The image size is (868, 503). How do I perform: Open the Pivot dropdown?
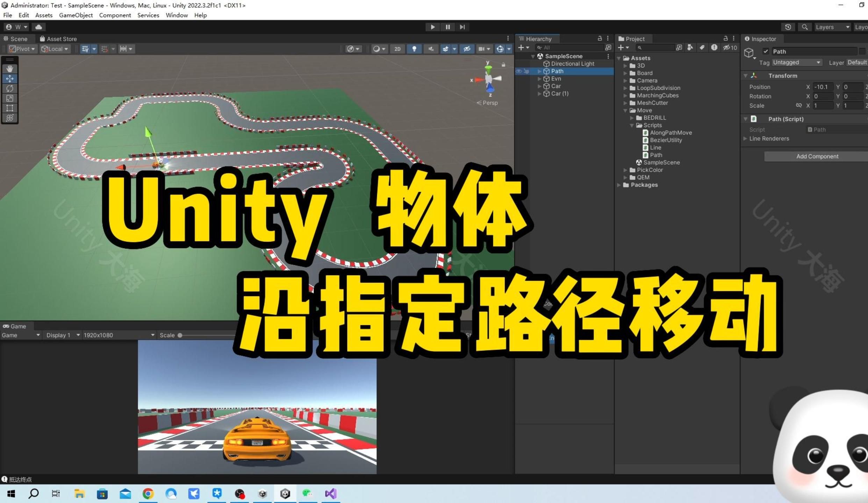[x=22, y=49]
